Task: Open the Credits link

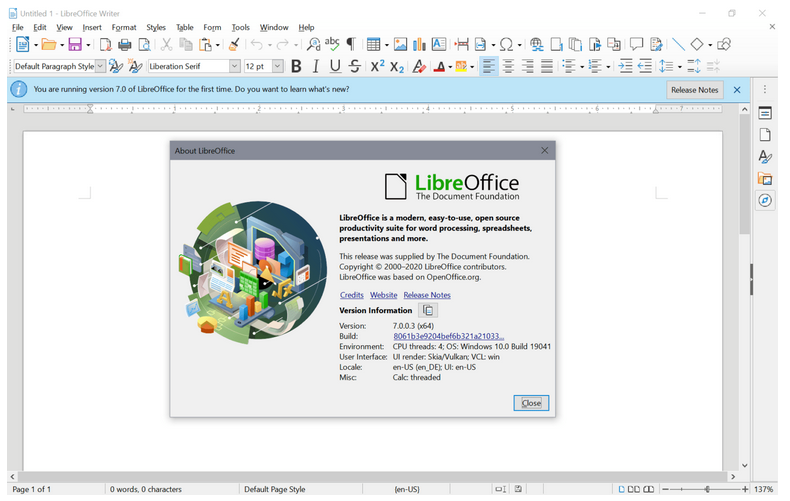Action: [x=352, y=295]
